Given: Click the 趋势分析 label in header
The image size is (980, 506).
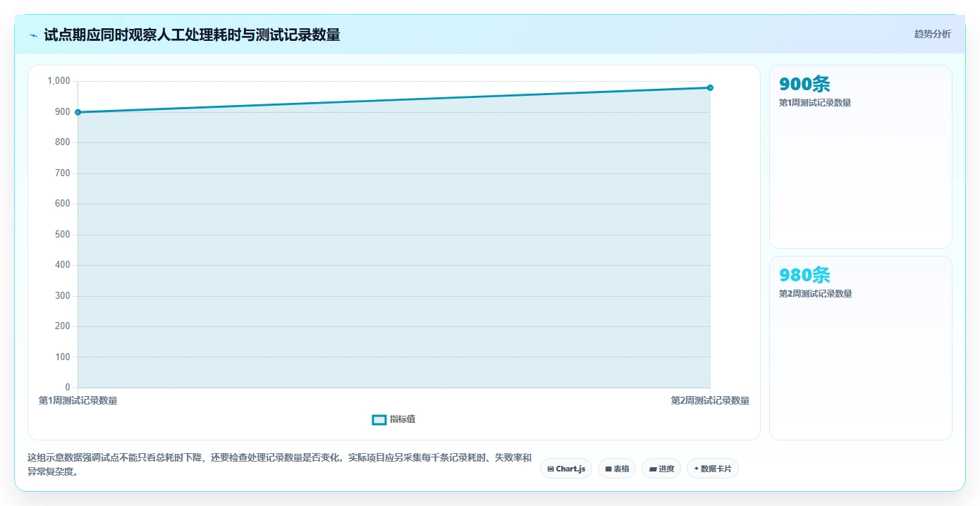Looking at the screenshot, I should [932, 34].
